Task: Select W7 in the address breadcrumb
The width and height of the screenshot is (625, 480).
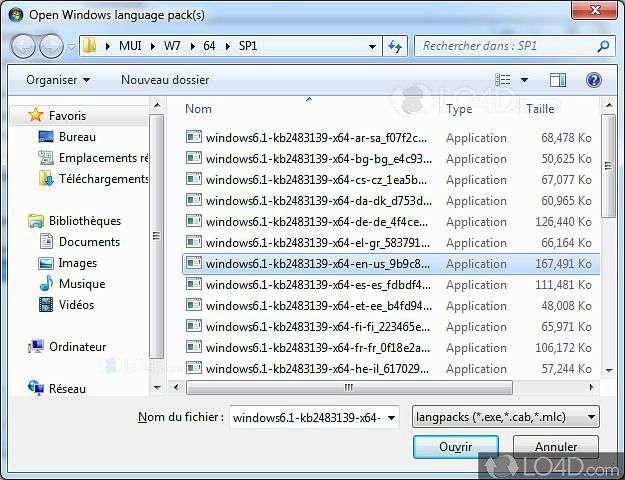Action: tap(172, 46)
